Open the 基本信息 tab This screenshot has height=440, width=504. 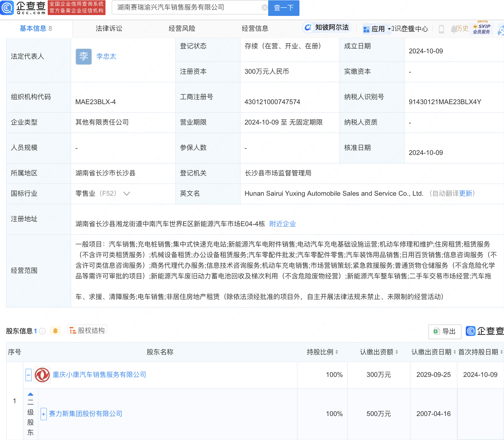click(36, 28)
